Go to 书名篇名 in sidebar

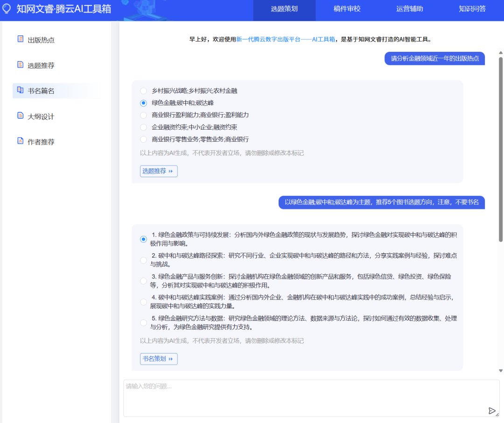point(56,91)
